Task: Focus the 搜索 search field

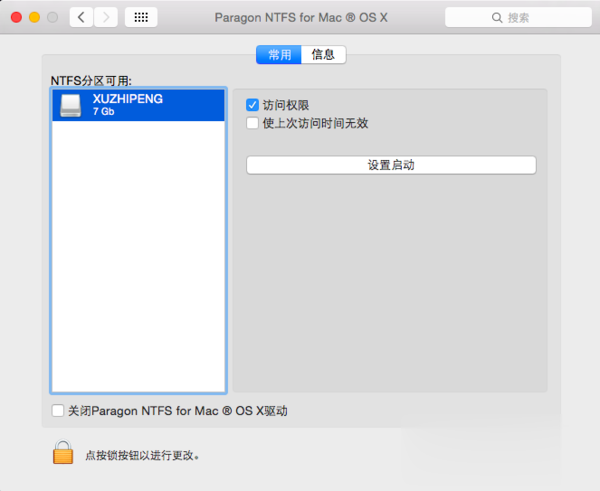Action: [518, 18]
